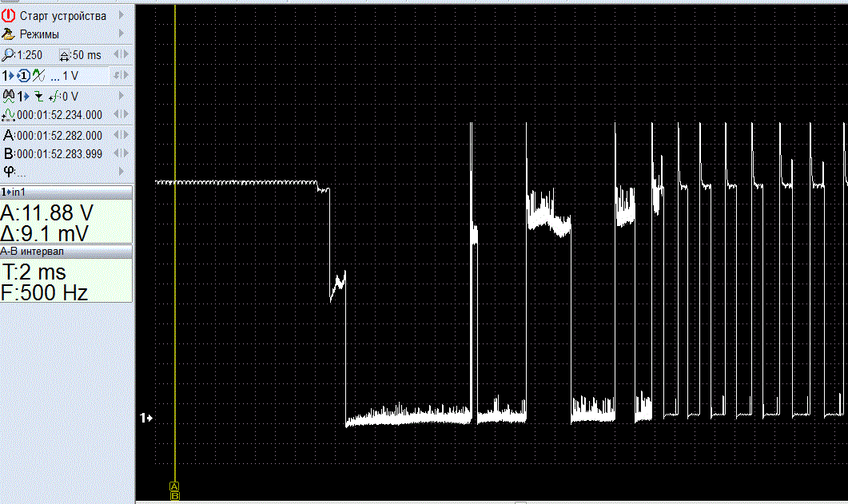Click the A-B интервал panel header
This screenshot has width=848, height=504.
(66, 252)
